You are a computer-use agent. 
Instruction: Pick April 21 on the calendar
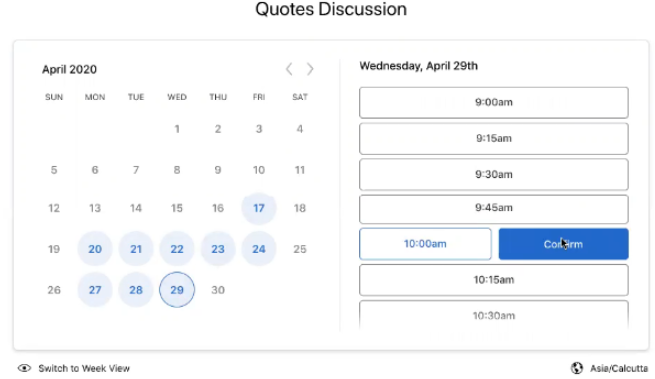(136, 249)
